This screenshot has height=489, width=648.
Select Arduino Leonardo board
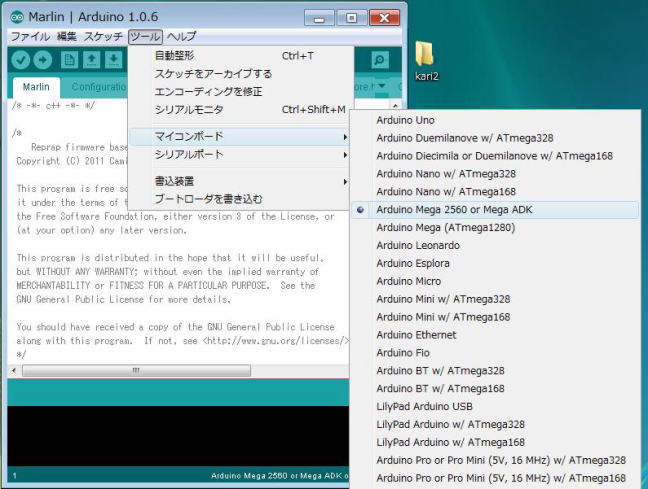point(495,245)
